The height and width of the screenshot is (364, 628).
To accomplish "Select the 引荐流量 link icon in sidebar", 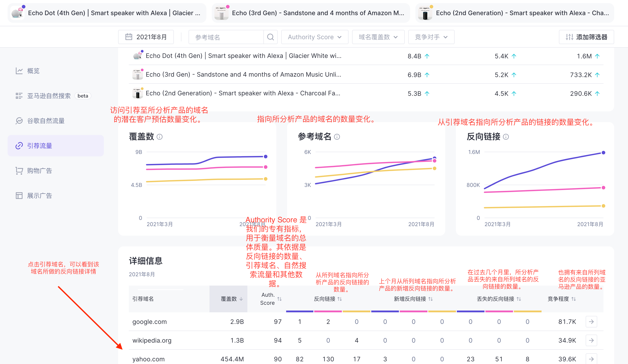I will [x=19, y=145].
